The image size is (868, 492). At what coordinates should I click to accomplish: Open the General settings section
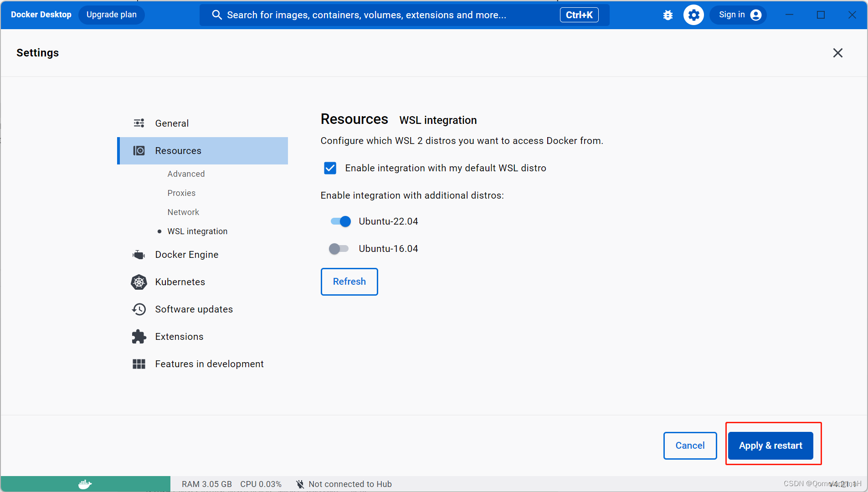pos(172,123)
